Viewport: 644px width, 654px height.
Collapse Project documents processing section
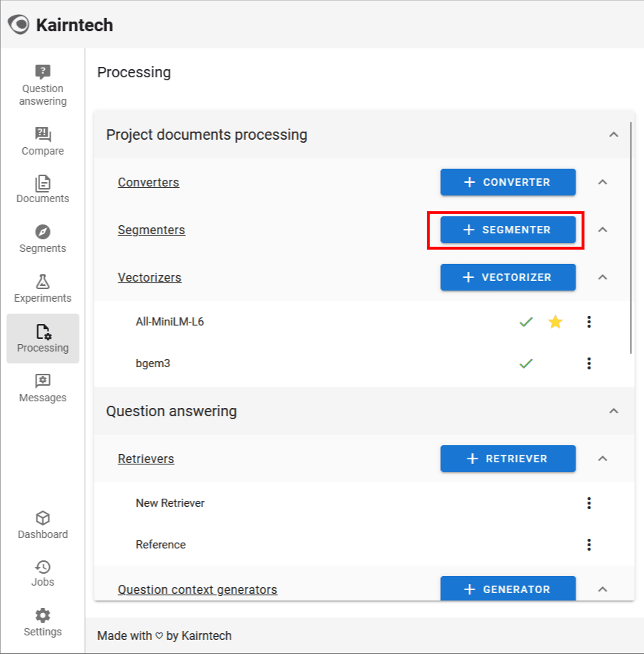click(x=614, y=135)
